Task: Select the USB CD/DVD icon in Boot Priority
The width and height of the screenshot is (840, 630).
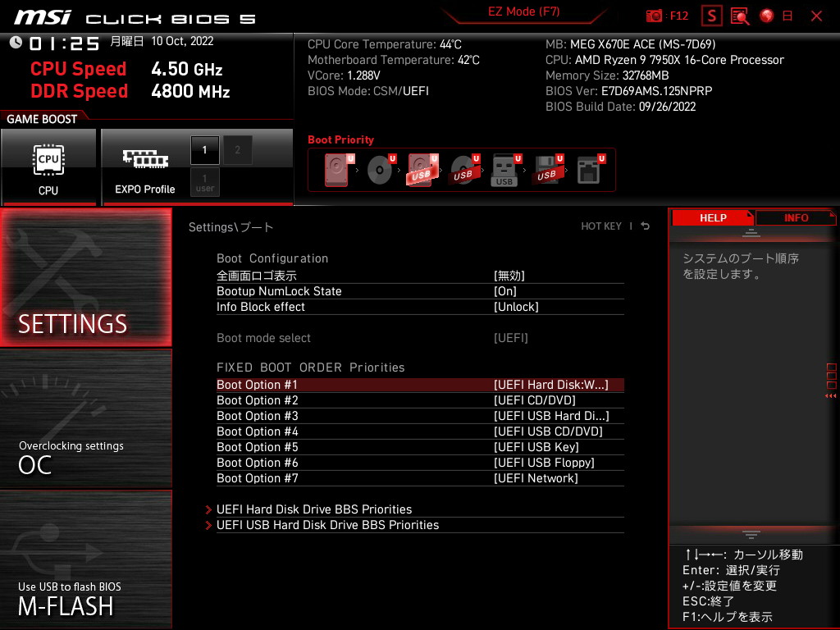Action: coord(464,171)
